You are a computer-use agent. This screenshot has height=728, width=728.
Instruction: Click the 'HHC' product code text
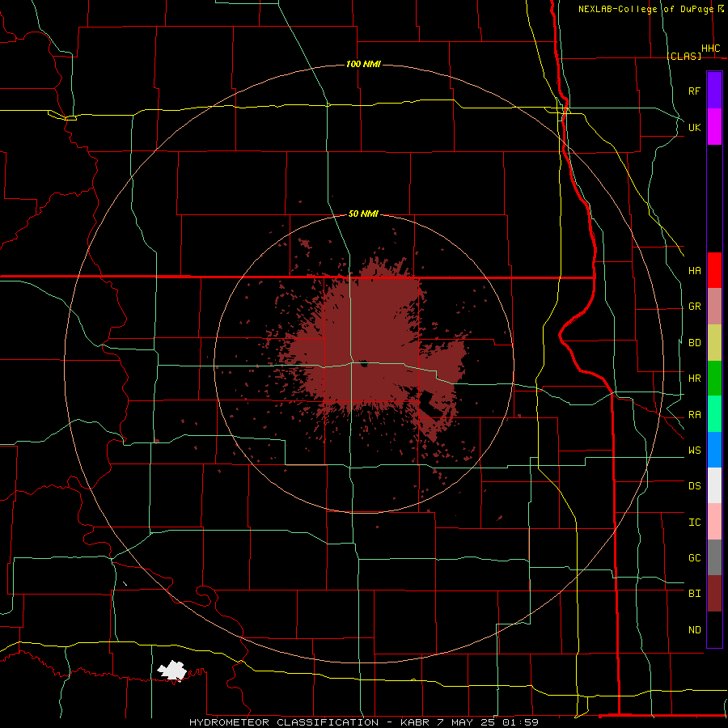pos(710,49)
